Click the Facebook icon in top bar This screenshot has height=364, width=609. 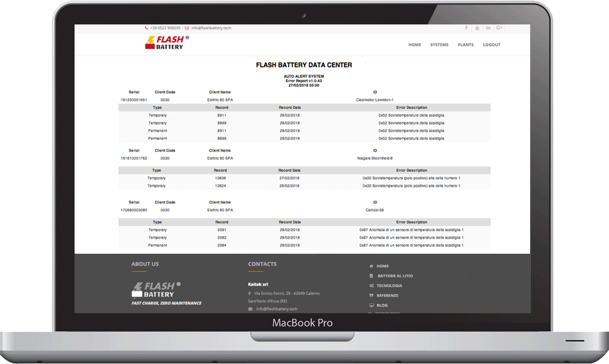[466, 28]
